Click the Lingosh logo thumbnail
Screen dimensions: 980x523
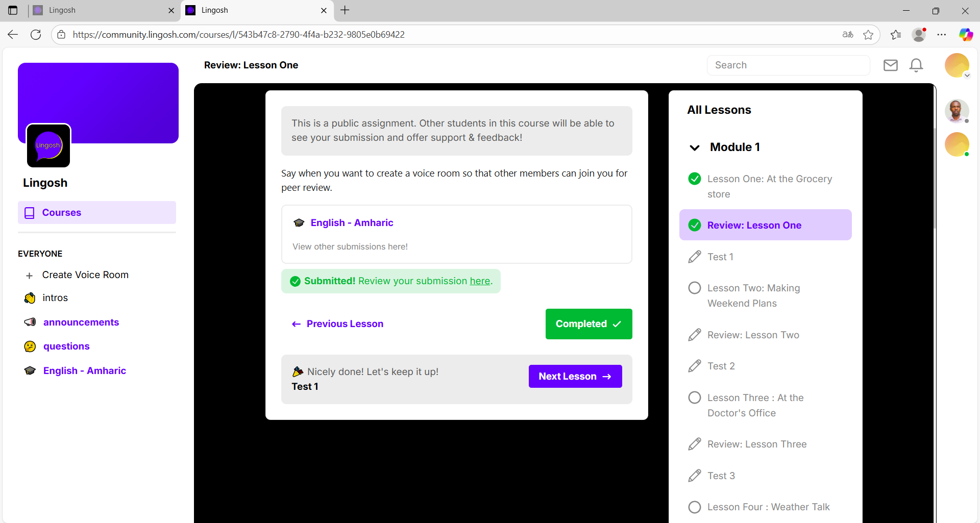click(48, 145)
